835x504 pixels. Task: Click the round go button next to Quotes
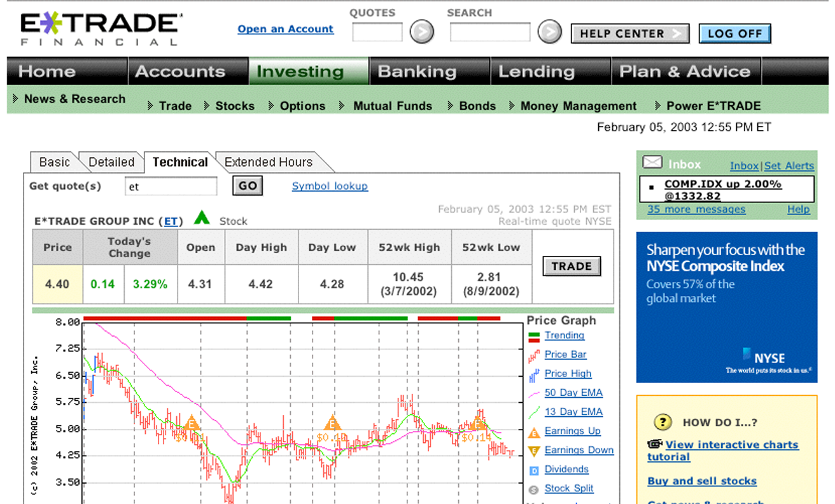coord(421,31)
